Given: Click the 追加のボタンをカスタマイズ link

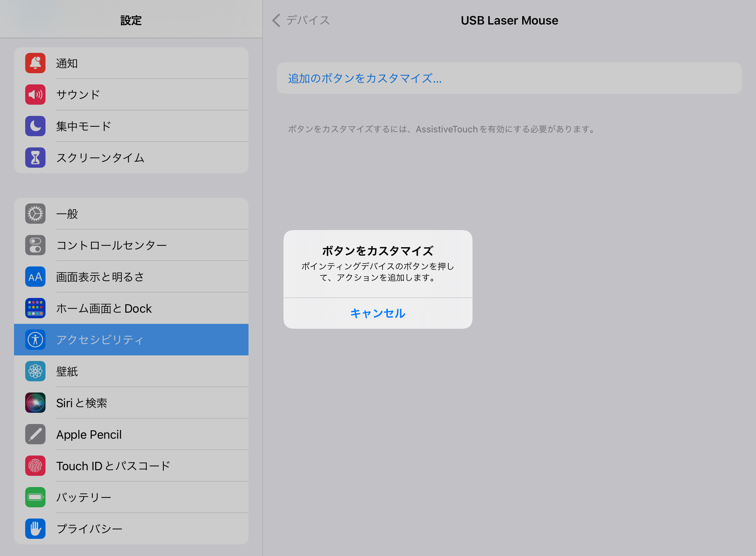Looking at the screenshot, I should pyautogui.click(x=364, y=78).
